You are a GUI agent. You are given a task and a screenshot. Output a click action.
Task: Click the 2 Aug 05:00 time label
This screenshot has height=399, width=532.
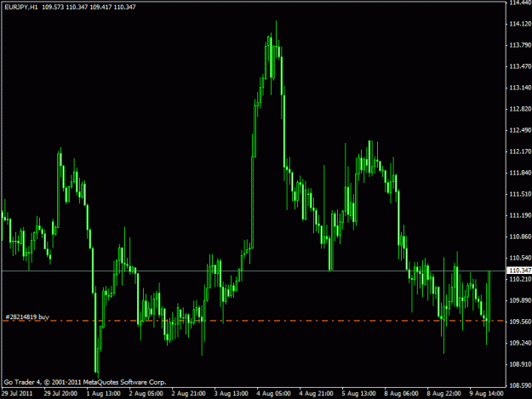(x=146, y=394)
